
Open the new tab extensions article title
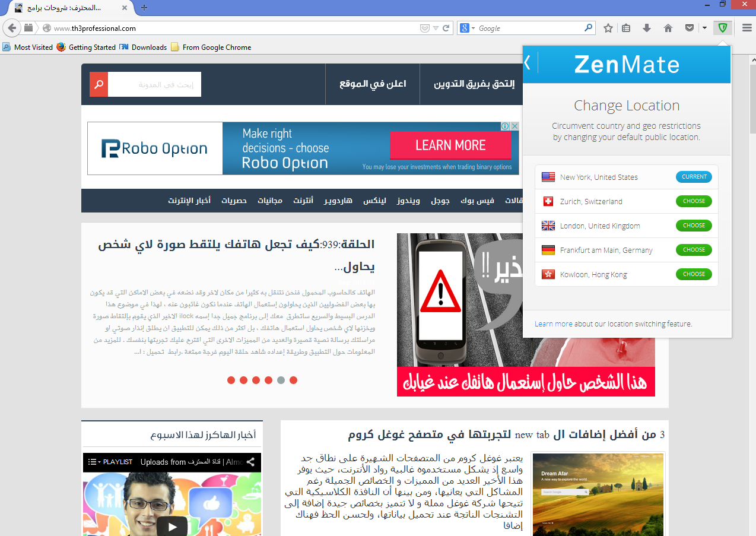506,435
